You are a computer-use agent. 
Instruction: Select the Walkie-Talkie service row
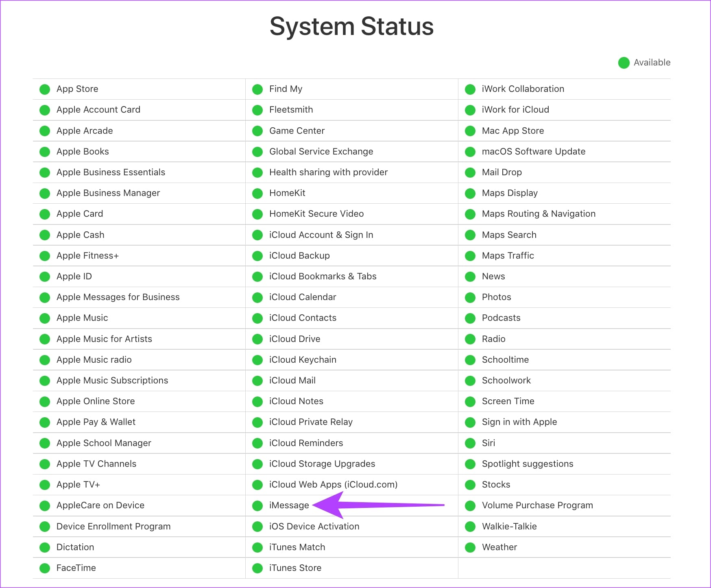pos(509,527)
